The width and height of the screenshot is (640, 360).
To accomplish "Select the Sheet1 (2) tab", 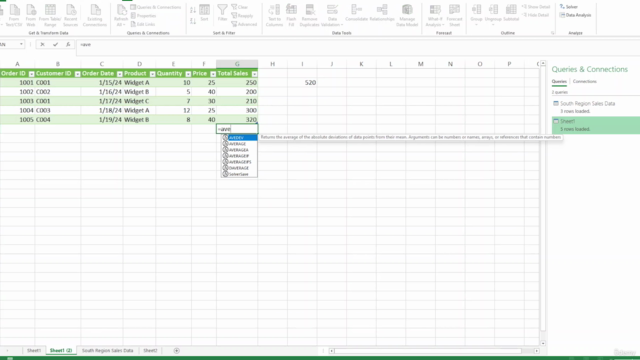I will [61, 351].
